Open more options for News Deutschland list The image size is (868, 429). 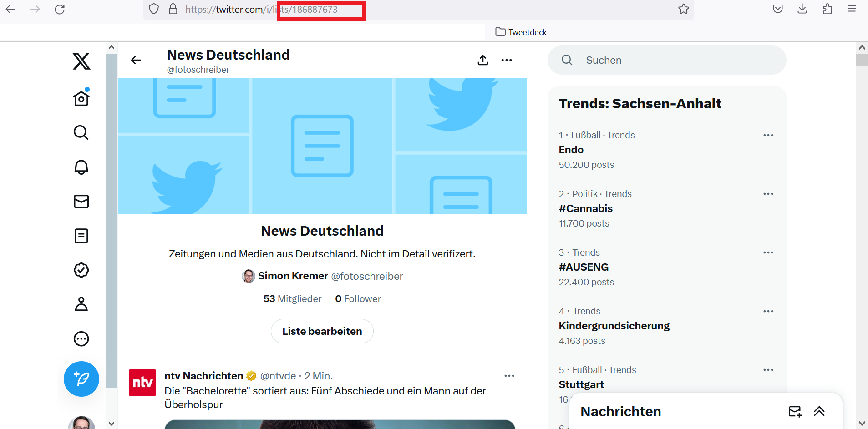(x=507, y=60)
